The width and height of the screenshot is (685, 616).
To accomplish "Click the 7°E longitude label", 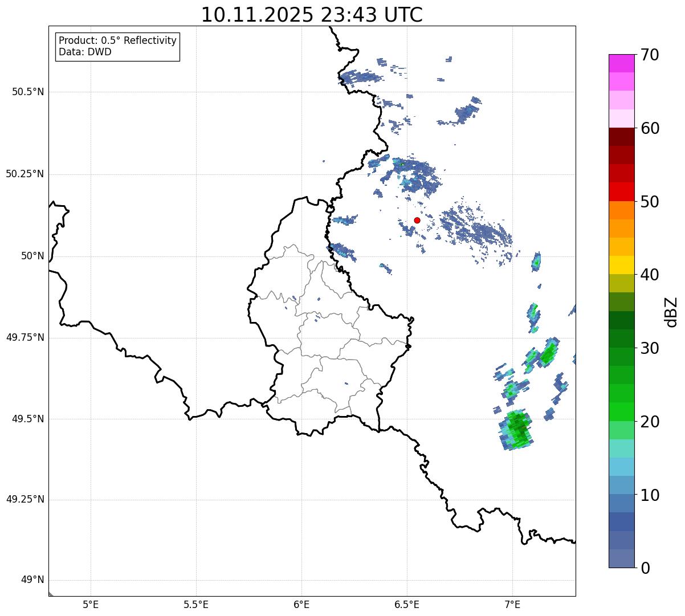I will pos(512,604).
